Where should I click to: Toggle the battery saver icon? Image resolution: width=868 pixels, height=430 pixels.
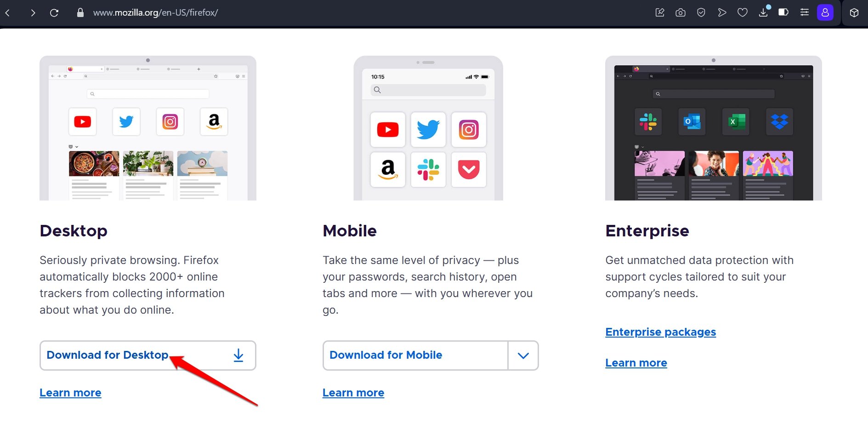(783, 13)
